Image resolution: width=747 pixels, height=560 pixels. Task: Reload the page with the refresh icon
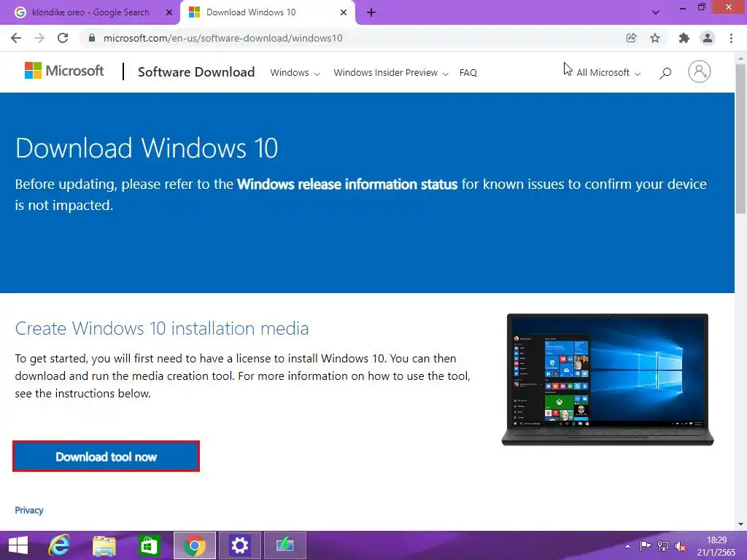click(x=63, y=38)
